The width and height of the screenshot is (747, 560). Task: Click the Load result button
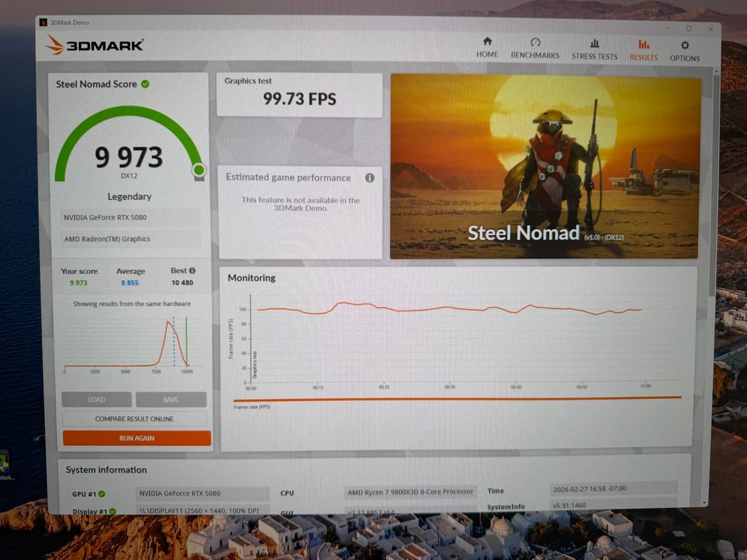coord(96,400)
